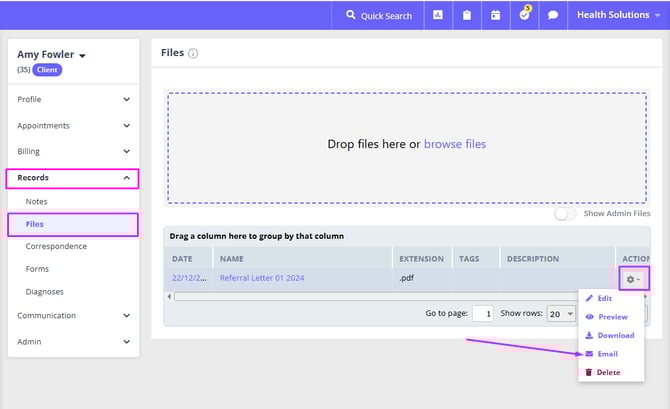This screenshot has height=409, width=670.
Task: Click the info icon beside Files heading
Action: tap(193, 53)
